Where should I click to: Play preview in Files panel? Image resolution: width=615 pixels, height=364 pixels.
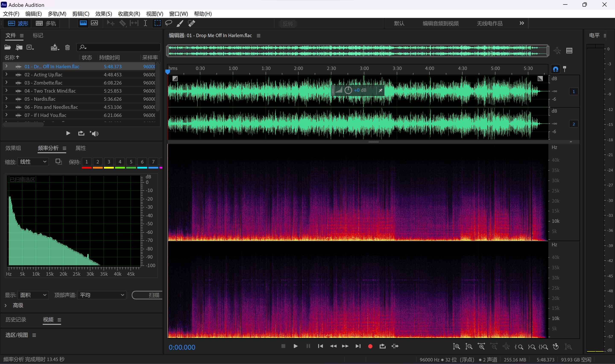68,133
